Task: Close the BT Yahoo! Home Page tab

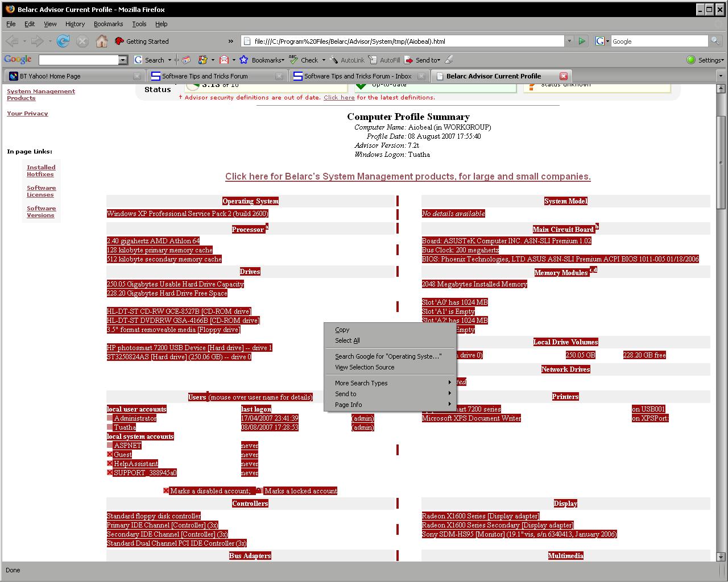Action: [x=137, y=76]
